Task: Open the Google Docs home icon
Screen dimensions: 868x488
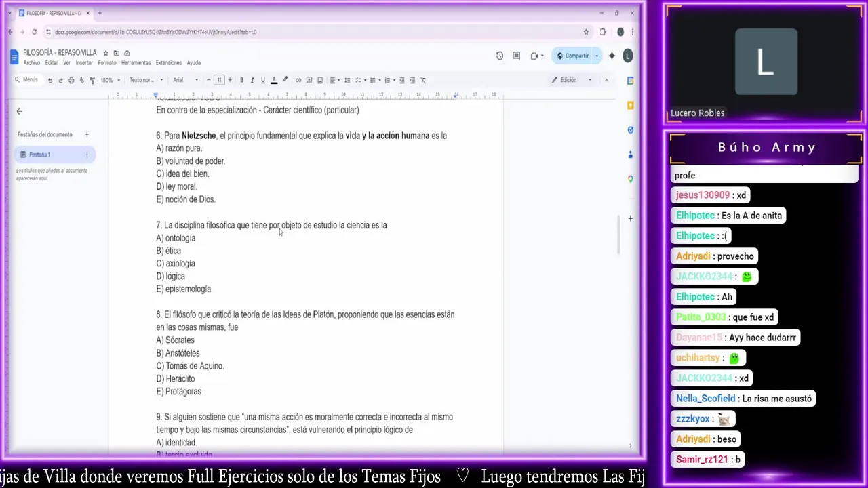Action: point(14,57)
